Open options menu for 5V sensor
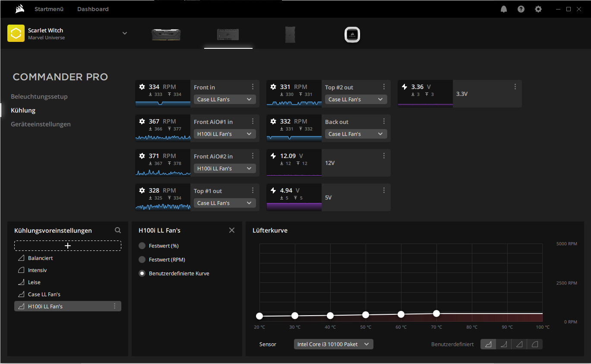 (384, 190)
